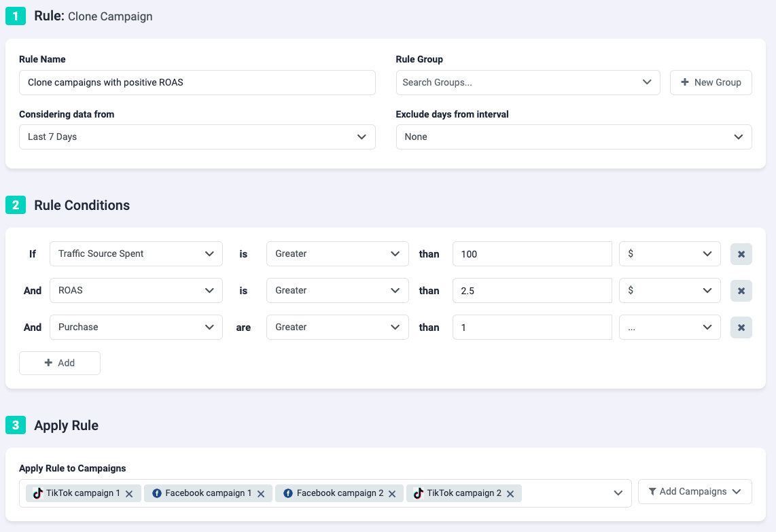Remove TikTok campaign 1 from applied campaigns

coord(129,494)
